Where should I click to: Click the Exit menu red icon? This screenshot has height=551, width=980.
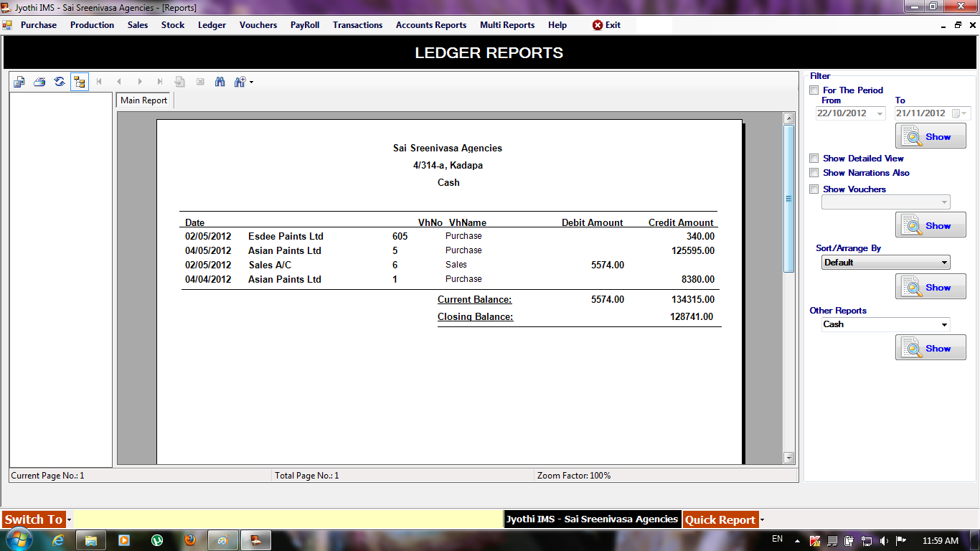click(x=598, y=25)
